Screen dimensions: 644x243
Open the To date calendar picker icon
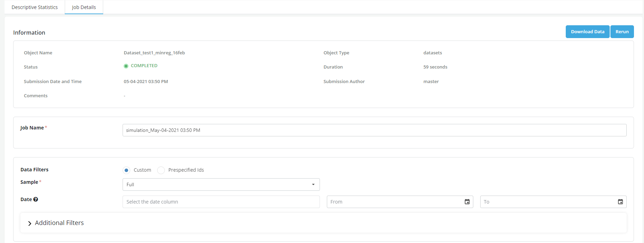pos(620,202)
